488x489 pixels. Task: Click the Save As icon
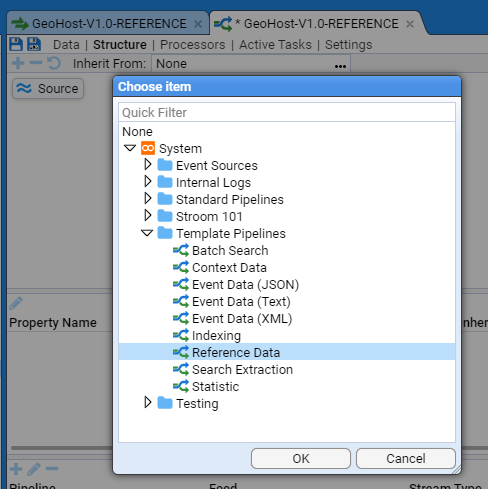[34, 44]
